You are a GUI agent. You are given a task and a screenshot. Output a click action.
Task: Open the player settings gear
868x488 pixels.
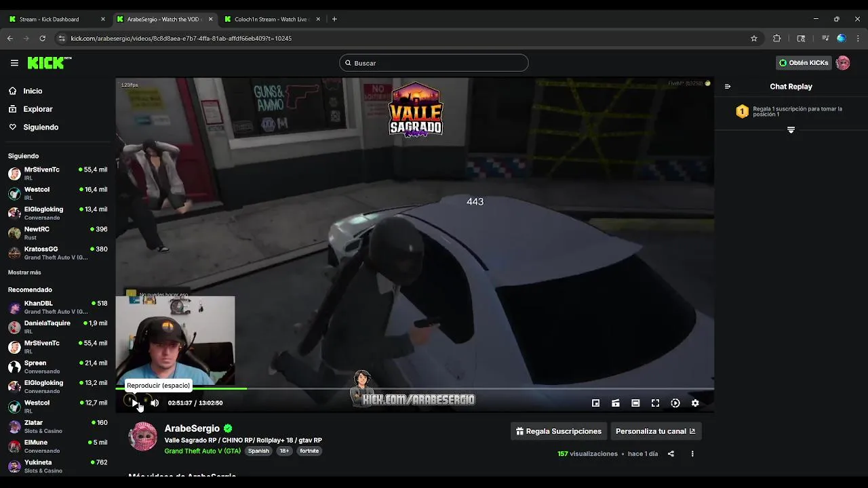pyautogui.click(x=695, y=403)
